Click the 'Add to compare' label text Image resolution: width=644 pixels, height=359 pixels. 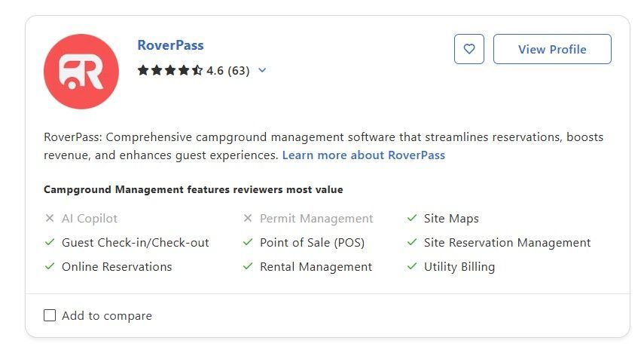(x=107, y=316)
